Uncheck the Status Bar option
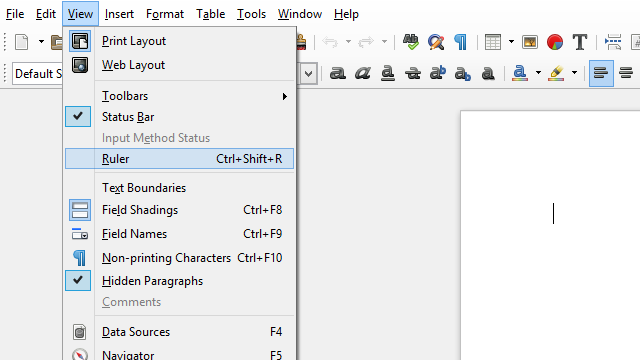Viewport: 640px width, 360px height. [180, 117]
